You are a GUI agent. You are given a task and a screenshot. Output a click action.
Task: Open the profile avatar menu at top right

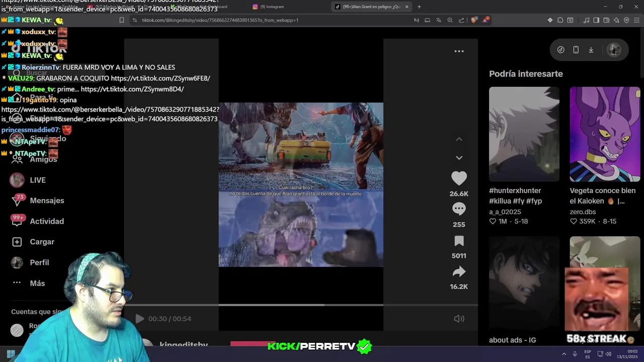tap(614, 50)
